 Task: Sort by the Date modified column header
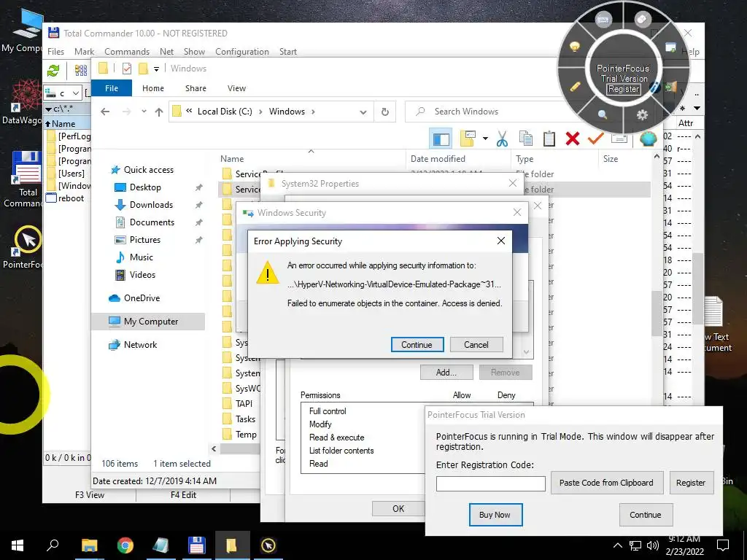(x=438, y=159)
